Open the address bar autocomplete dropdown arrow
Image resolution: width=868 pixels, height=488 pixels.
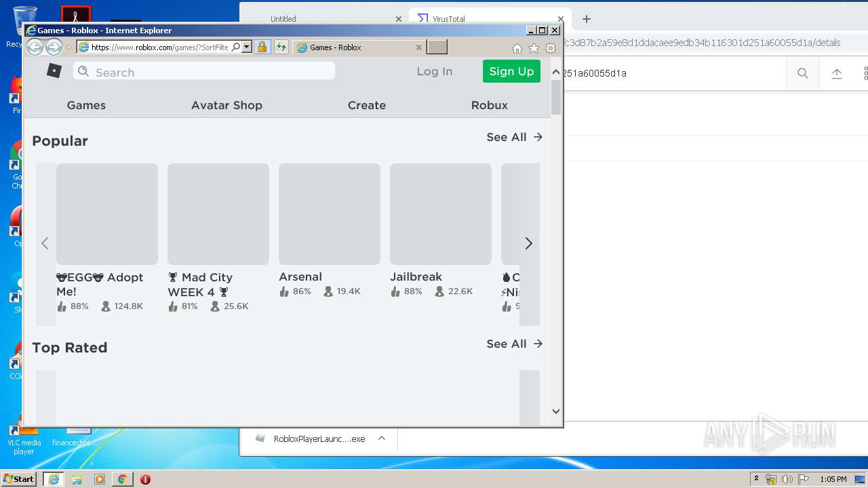(x=247, y=47)
